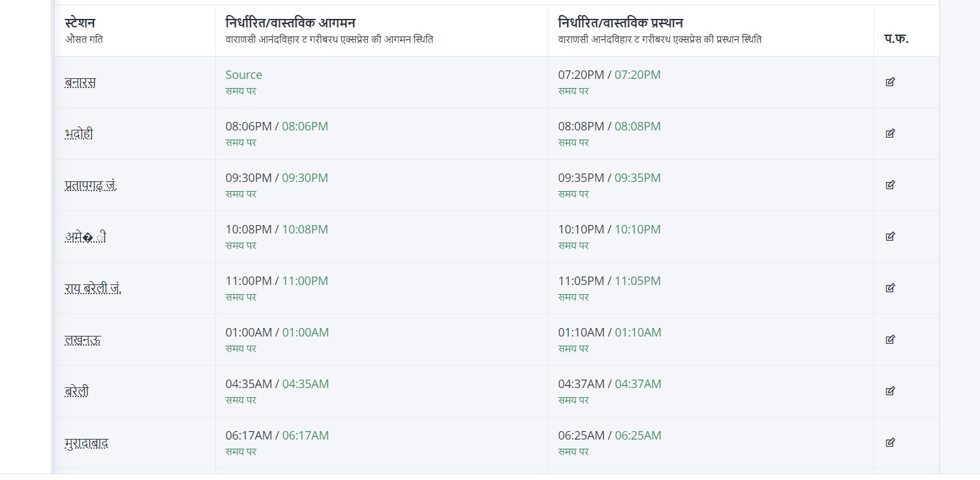Viewport: 980px width, 480px height.
Task: Click the 08:08PM / 08:08PM departure time
Action: (609, 127)
